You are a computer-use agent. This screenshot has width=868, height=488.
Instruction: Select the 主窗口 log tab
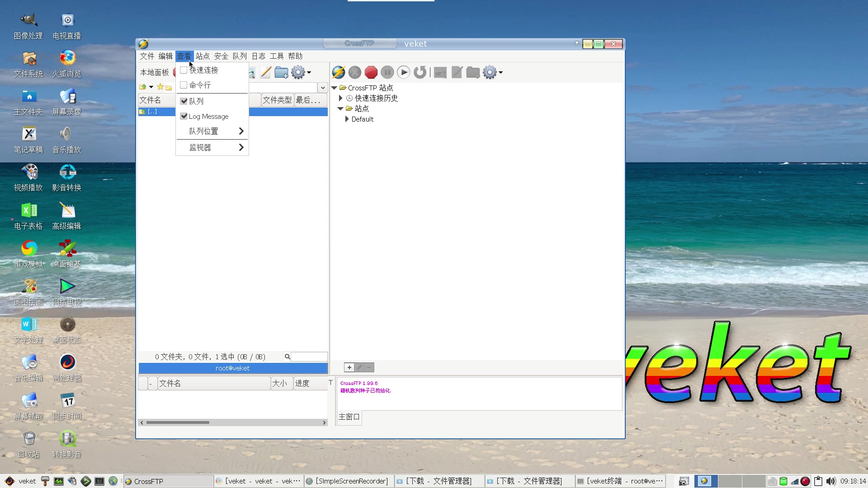click(349, 417)
